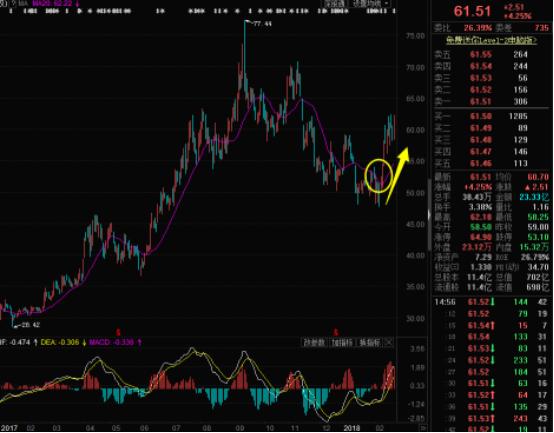Select the 买一 61.50 bid row
Screen dimensions: 554x433
point(491,116)
